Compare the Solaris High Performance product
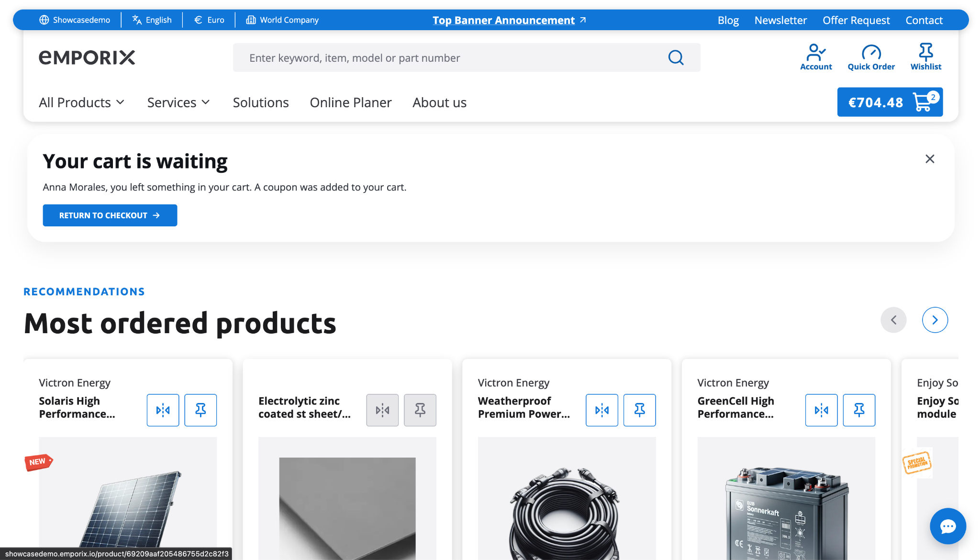The image size is (980, 560). tap(163, 410)
